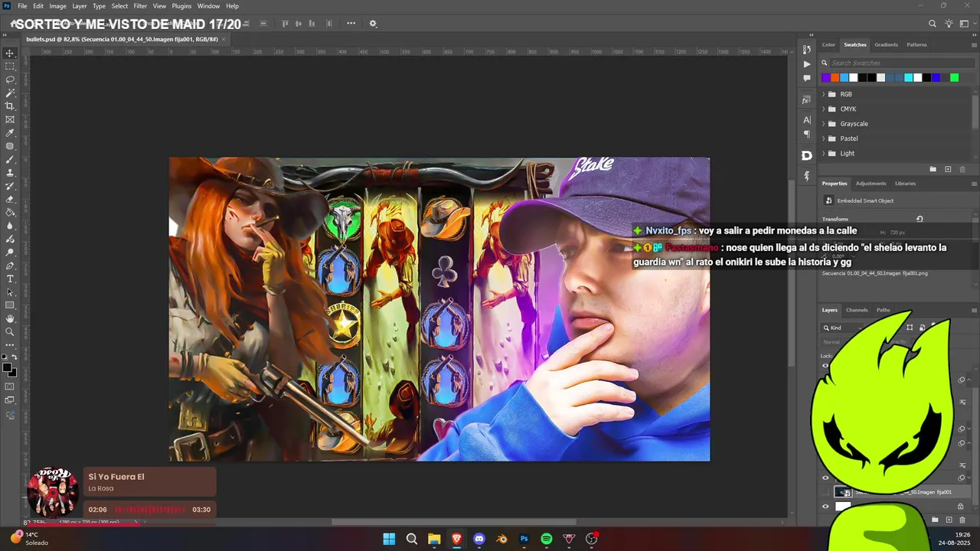980x551 pixels.
Task: Toggle lock on the bottom layer
Action: click(960, 507)
